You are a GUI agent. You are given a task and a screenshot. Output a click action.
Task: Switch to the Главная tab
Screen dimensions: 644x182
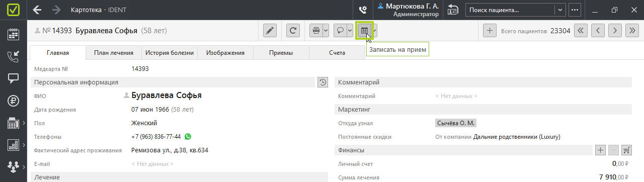[x=58, y=53]
